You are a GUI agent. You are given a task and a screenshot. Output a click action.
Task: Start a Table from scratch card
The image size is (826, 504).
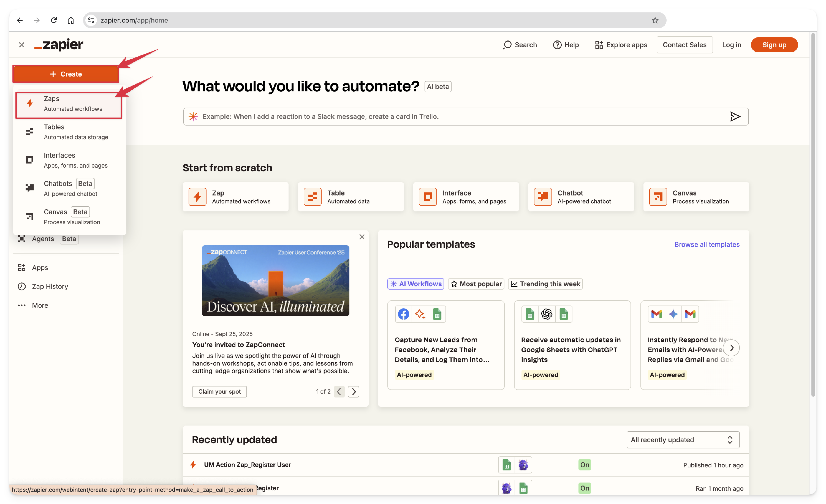(x=351, y=197)
